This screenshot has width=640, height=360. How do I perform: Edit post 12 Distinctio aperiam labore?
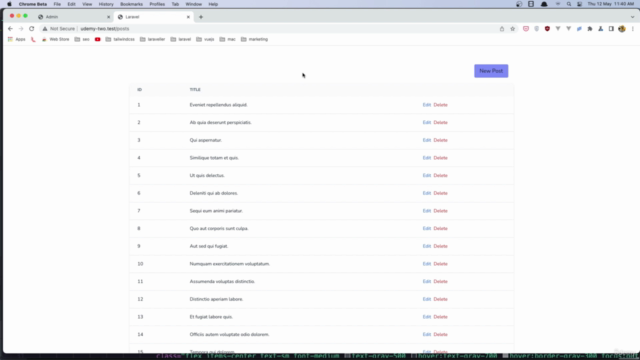pyautogui.click(x=427, y=299)
